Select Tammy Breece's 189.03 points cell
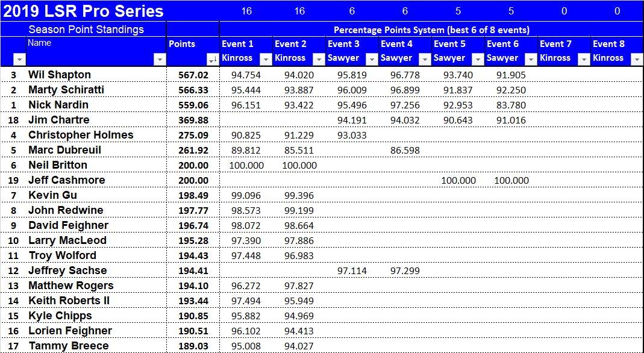 (x=193, y=346)
